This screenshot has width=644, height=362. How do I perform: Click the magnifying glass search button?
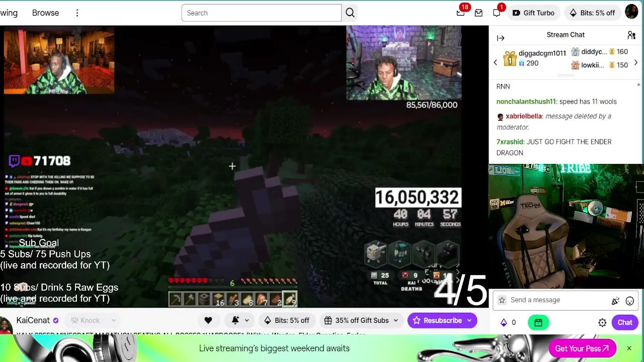[350, 13]
